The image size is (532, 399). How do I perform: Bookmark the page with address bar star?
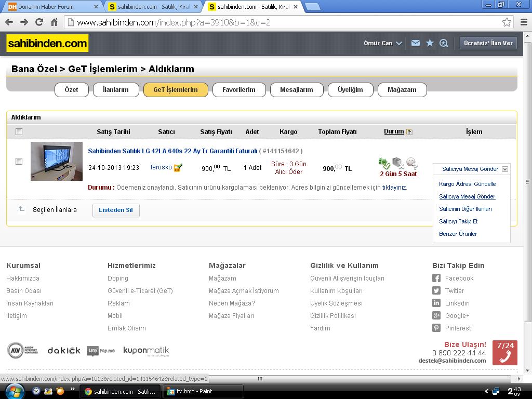pos(507,22)
